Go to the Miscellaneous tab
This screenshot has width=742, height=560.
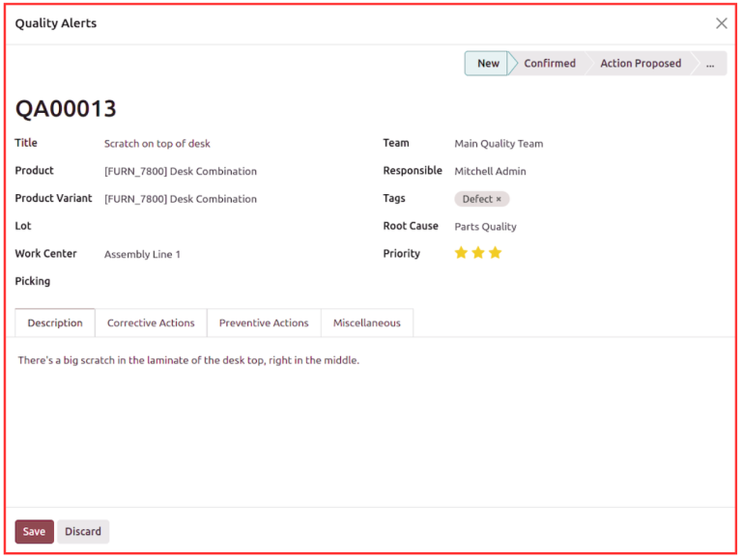pyautogui.click(x=366, y=323)
